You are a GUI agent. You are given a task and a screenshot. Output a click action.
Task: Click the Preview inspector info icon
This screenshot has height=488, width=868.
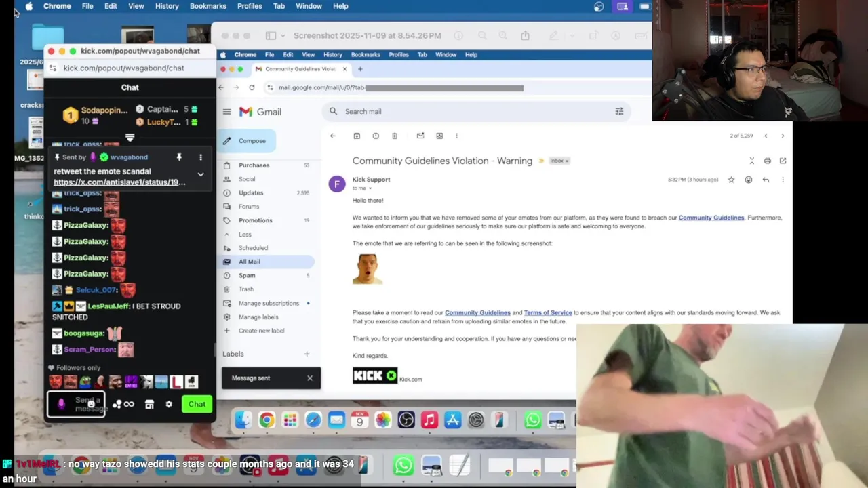[459, 35]
